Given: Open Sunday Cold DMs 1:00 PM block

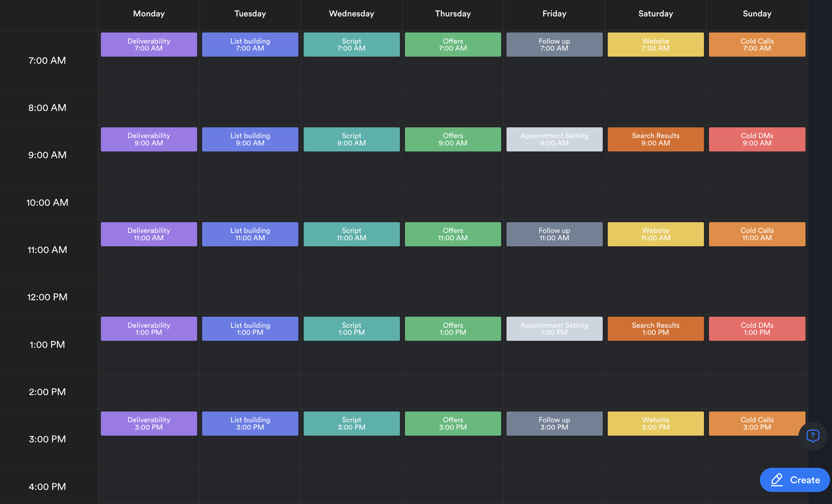Looking at the screenshot, I should (757, 328).
